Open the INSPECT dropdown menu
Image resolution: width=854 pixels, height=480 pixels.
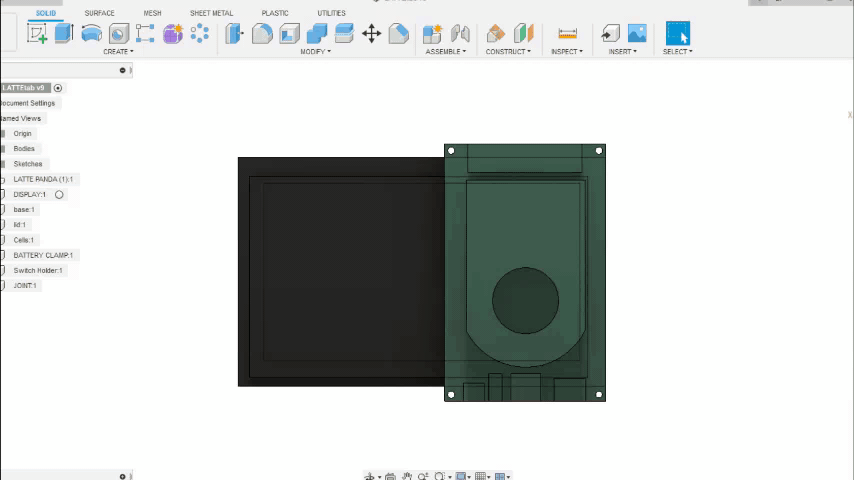tap(566, 52)
